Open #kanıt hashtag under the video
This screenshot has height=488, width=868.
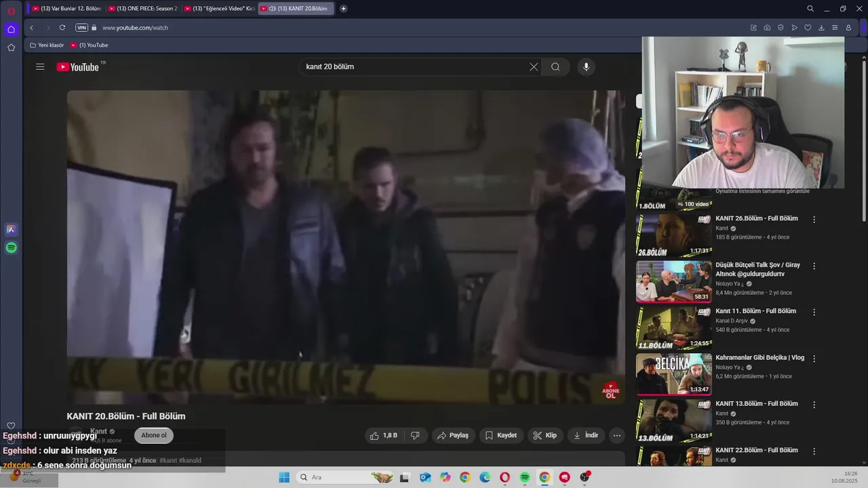pos(167,460)
